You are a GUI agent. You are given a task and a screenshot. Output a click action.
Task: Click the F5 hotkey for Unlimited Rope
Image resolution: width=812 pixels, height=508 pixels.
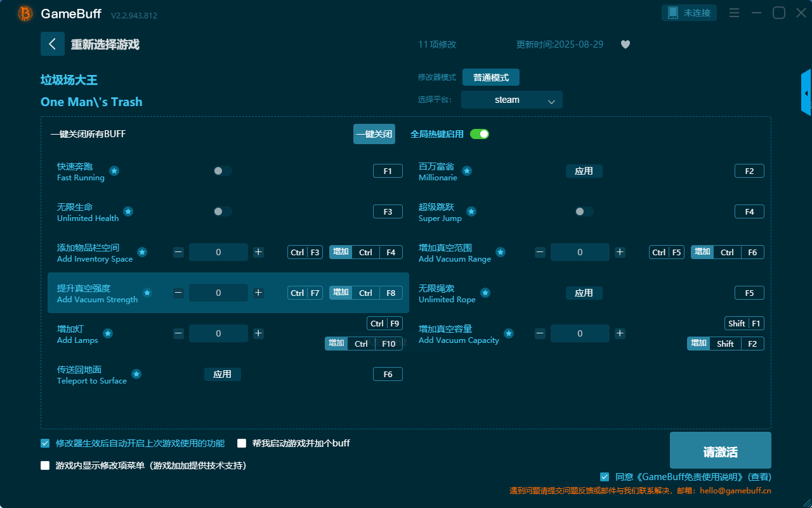[749, 293]
